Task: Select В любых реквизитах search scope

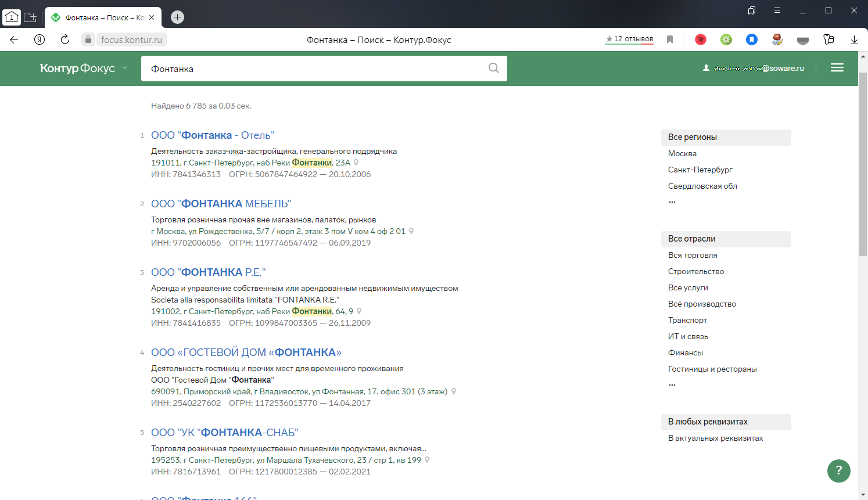Action: point(726,422)
